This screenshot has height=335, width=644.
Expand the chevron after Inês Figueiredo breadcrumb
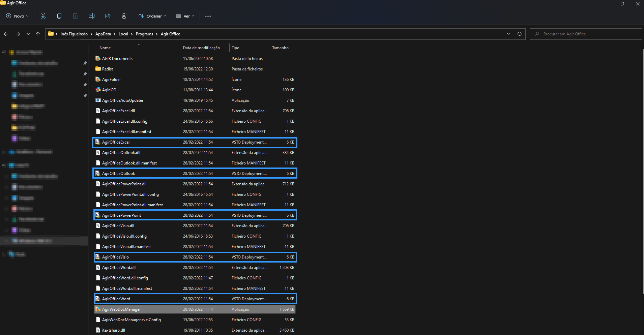click(91, 34)
